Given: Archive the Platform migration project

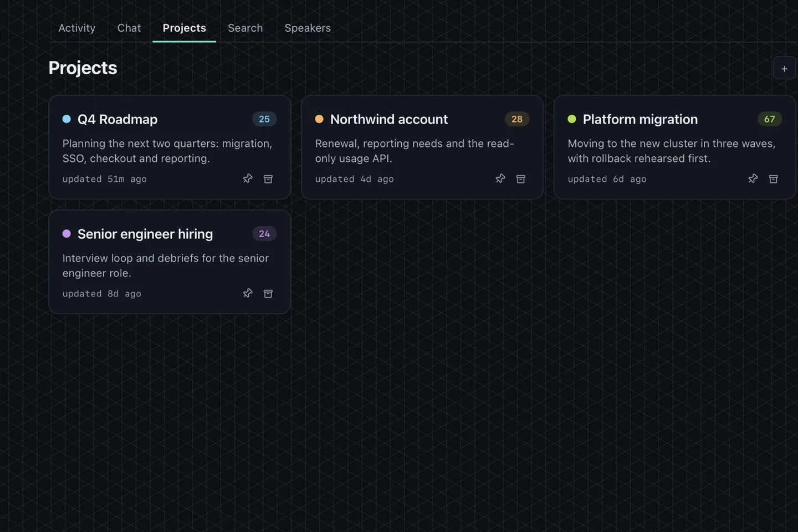Looking at the screenshot, I should [x=774, y=178].
